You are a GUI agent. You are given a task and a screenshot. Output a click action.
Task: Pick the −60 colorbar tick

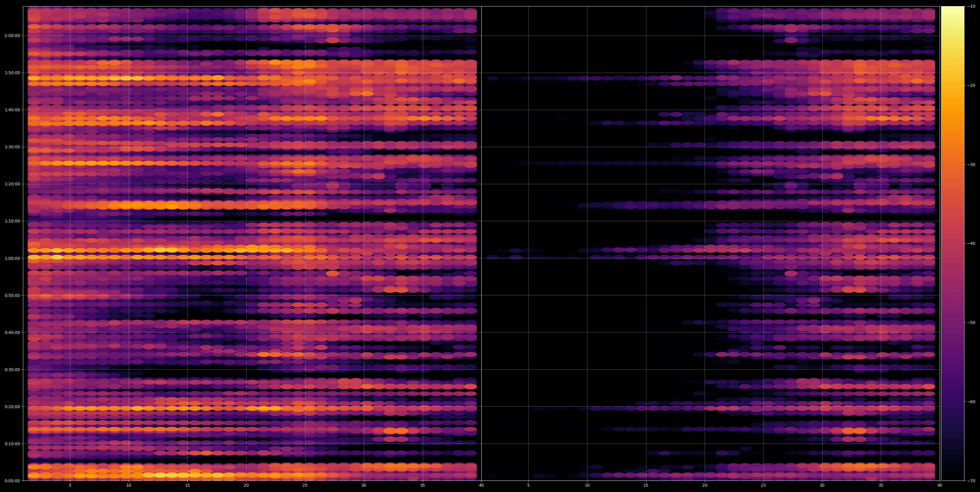(971, 402)
